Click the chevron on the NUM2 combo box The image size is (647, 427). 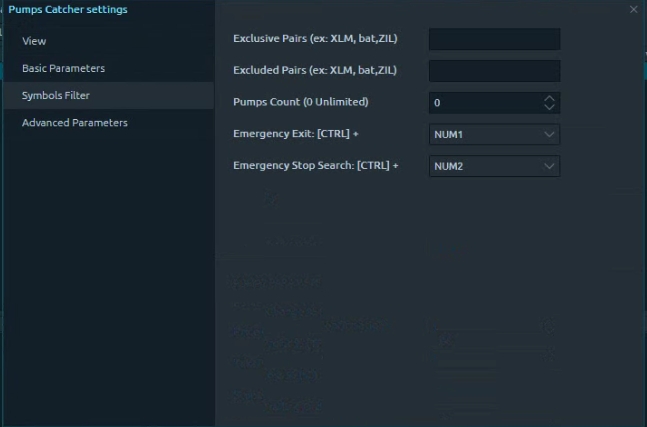pyautogui.click(x=549, y=166)
